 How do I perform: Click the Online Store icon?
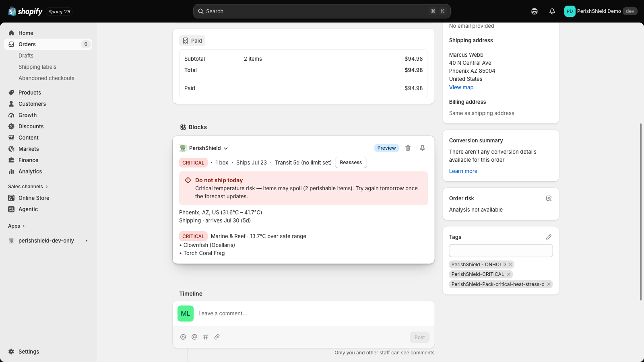tap(11, 198)
